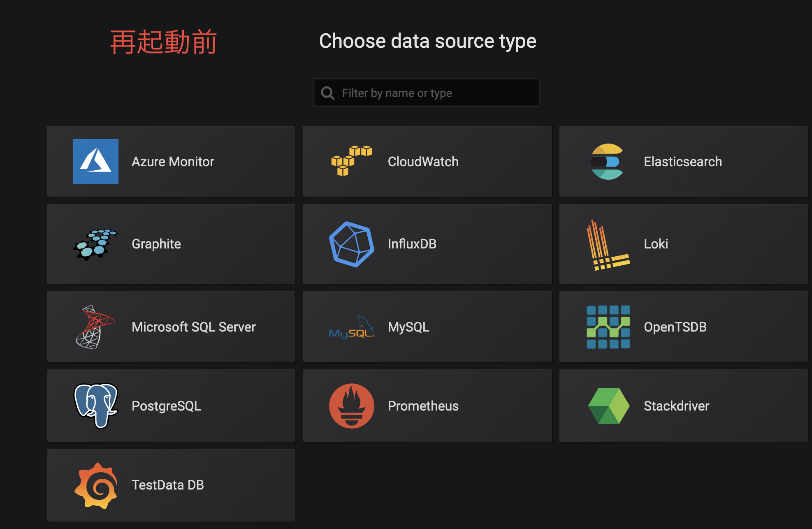
Task: Click the Graphite hexagon cluster icon
Action: point(95,244)
